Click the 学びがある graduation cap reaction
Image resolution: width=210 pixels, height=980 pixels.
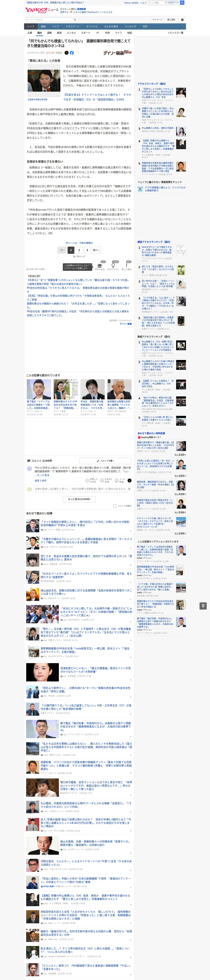coord(99,266)
